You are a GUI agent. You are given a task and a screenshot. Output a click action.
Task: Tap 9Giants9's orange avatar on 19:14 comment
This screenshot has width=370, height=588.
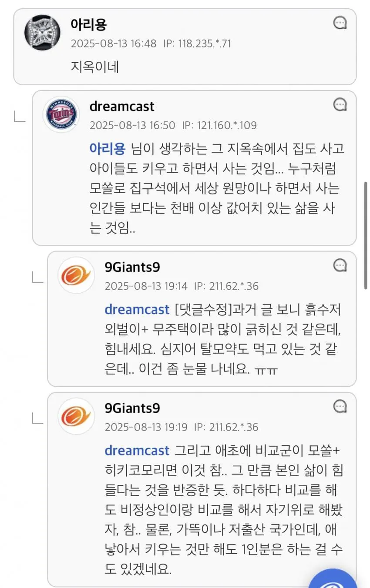[76, 275]
